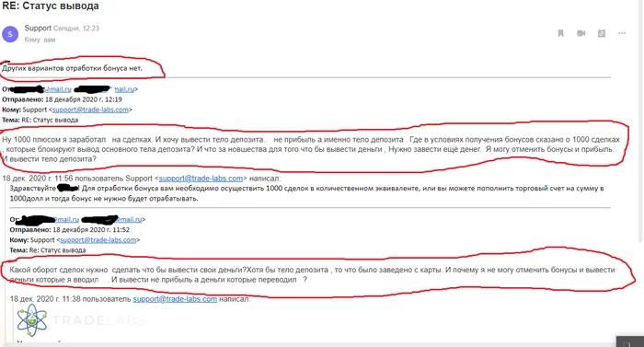Click the reply text 'Для отработки бонуса вам необходимо'

pyautogui.click(x=306, y=193)
